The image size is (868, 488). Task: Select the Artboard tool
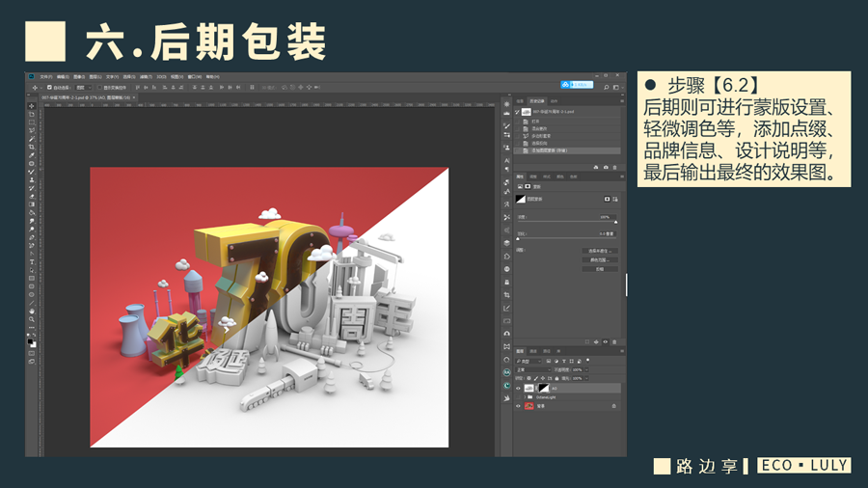tap(32, 114)
